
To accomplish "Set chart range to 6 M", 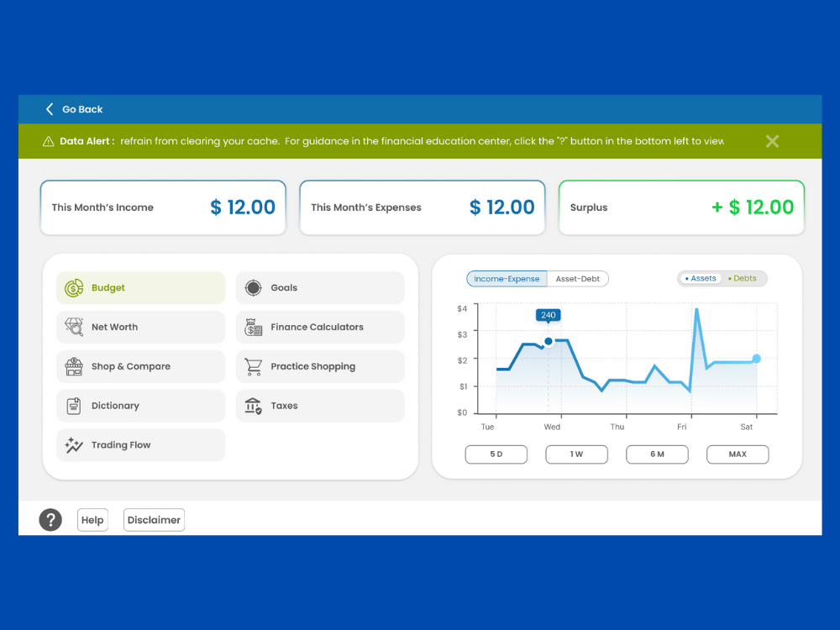I will click(658, 454).
